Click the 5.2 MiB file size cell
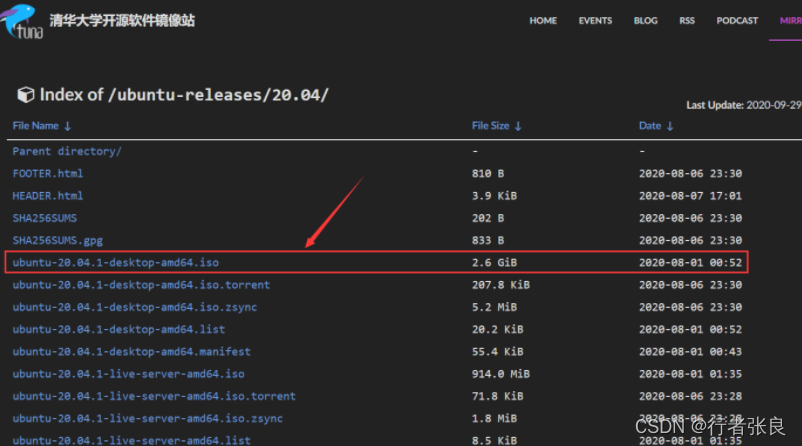Image resolution: width=802 pixels, height=446 pixels. point(494,307)
